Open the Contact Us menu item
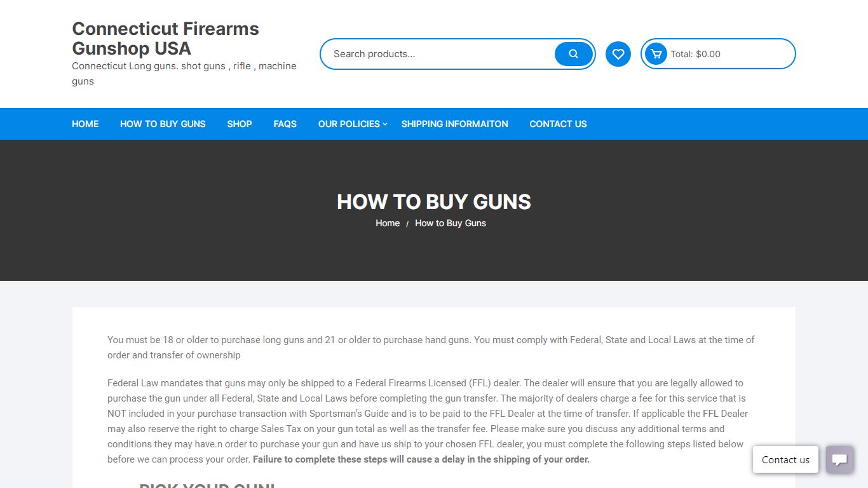Image resolution: width=868 pixels, height=488 pixels. point(558,124)
